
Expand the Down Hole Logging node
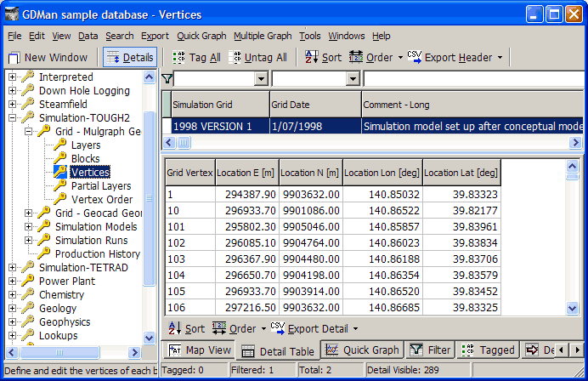coord(12,90)
